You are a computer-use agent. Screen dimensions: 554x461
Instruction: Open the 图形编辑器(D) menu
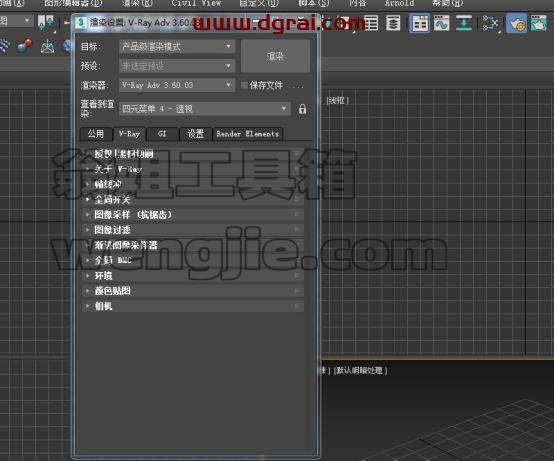click(x=73, y=3)
